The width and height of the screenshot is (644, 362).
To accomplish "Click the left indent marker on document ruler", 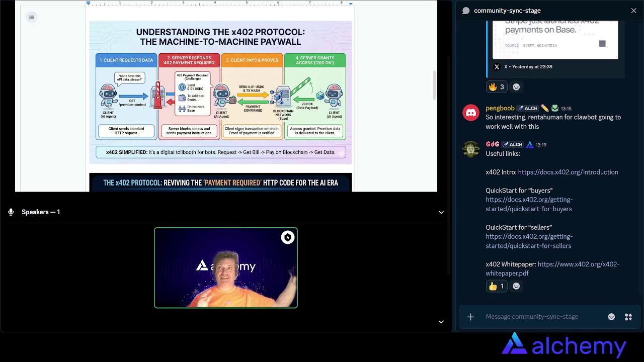I will point(89,4).
